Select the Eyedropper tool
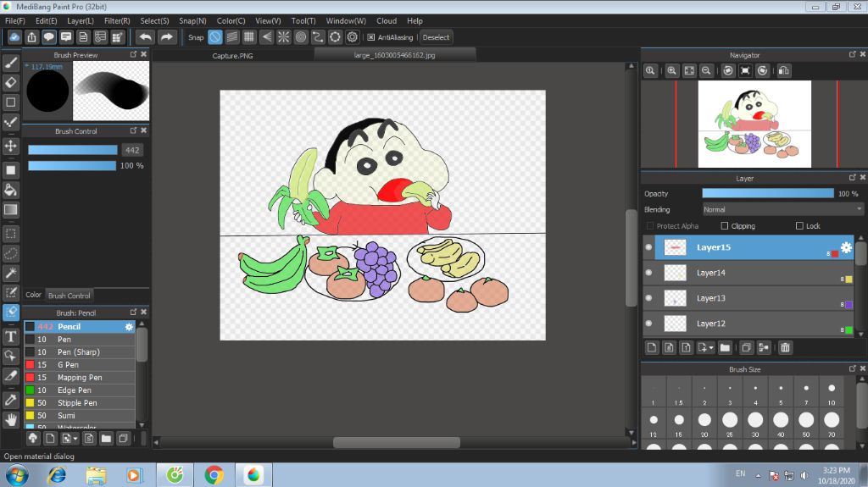This screenshot has height=487, width=868. click(10, 400)
